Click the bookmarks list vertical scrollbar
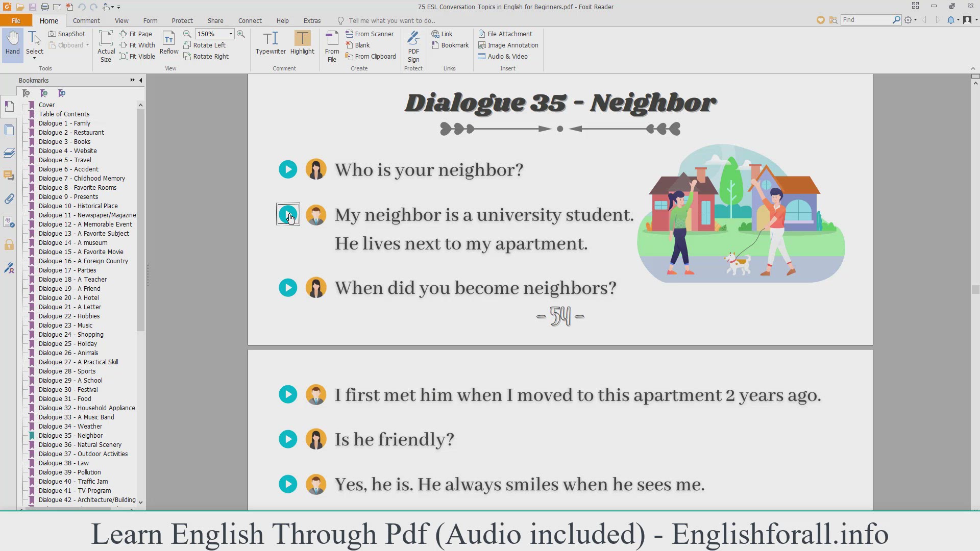Viewport: 980px width, 551px height. tap(140, 219)
